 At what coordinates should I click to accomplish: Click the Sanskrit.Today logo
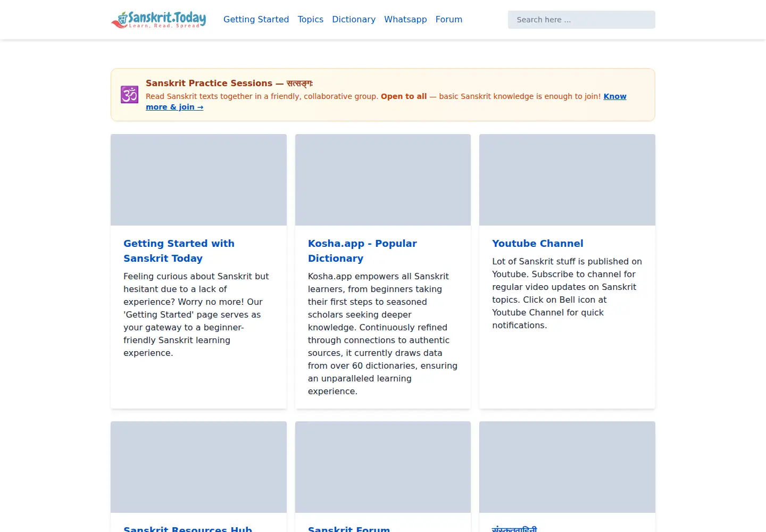[x=159, y=20]
